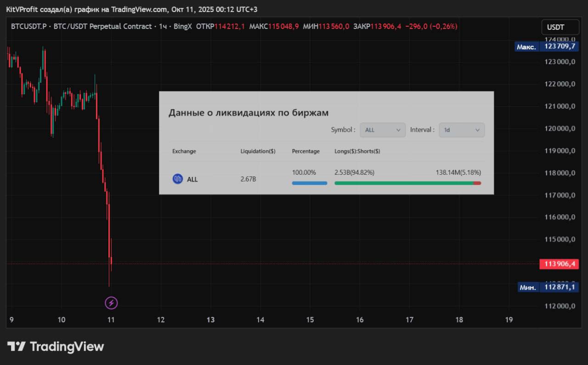Click the red 113906,4 current price tag
The height and width of the screenshot is (365, 588).
(559, 264)
